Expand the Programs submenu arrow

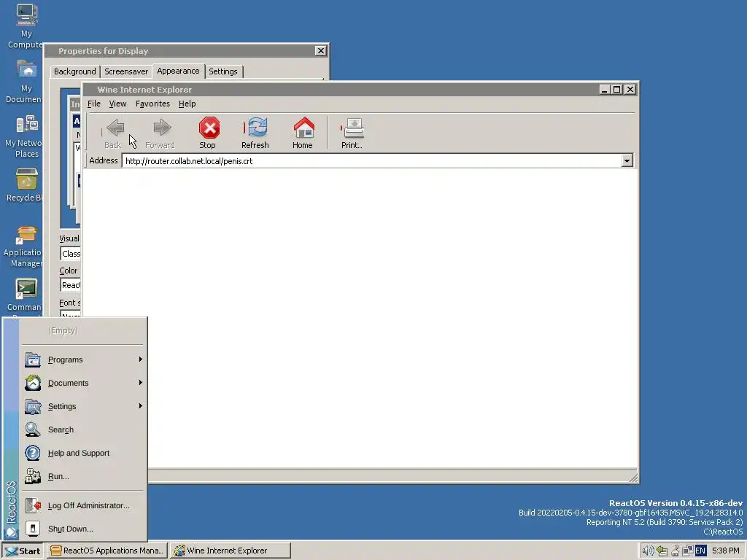(141, 359)
